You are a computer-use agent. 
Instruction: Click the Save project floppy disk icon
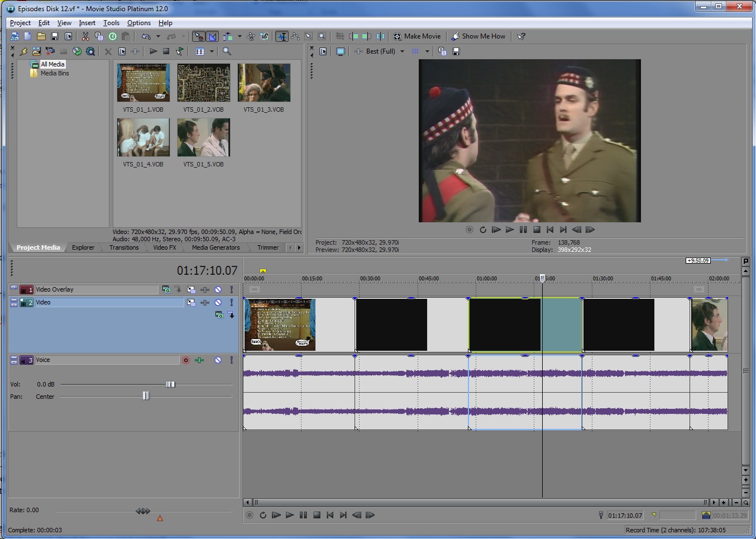55,36
